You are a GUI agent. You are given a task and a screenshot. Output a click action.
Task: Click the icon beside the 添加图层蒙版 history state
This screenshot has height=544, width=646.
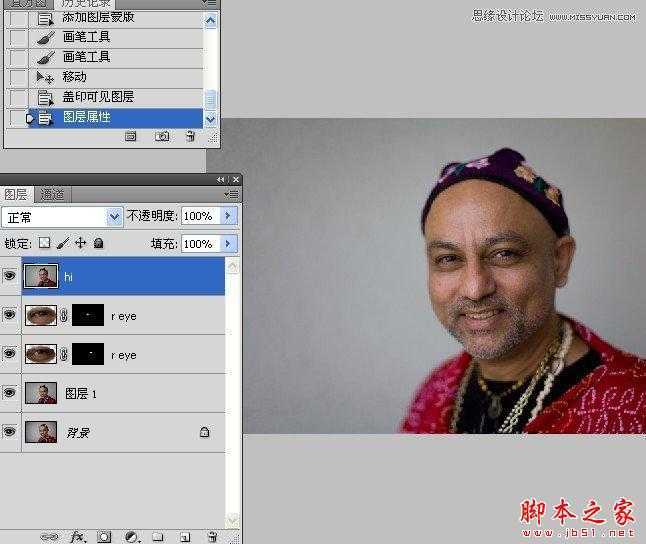(x=45, y=19)
